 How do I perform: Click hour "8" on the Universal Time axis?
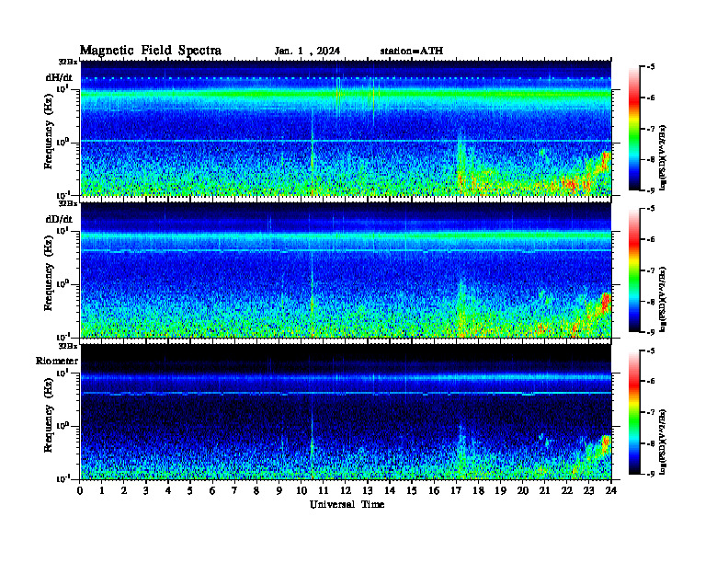(256, 490)
